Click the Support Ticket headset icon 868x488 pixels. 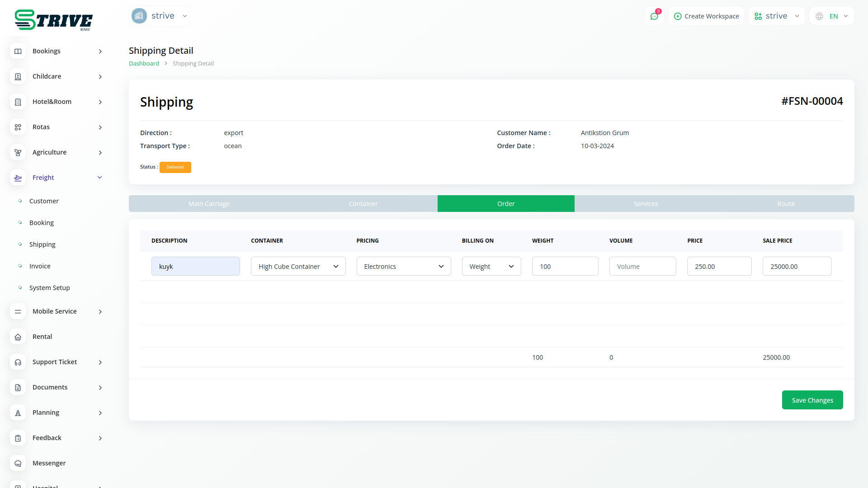[x=18, y=362]
